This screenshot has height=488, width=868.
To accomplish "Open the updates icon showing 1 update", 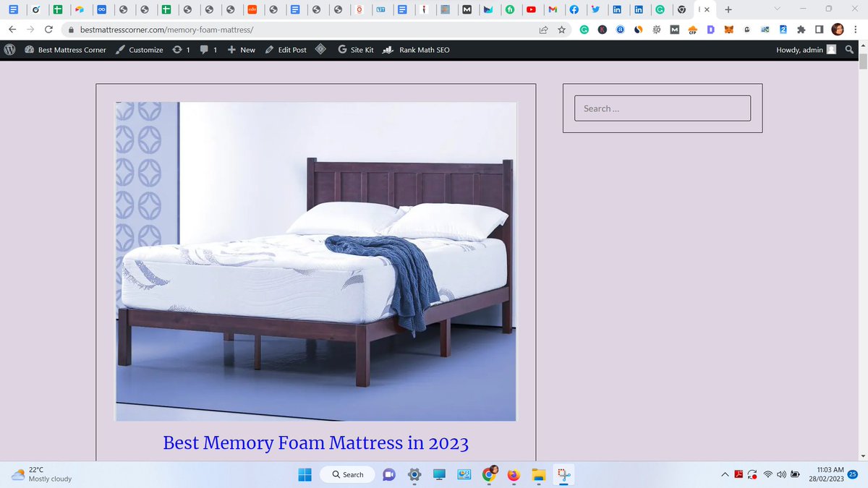I will [x=177, y=49].
